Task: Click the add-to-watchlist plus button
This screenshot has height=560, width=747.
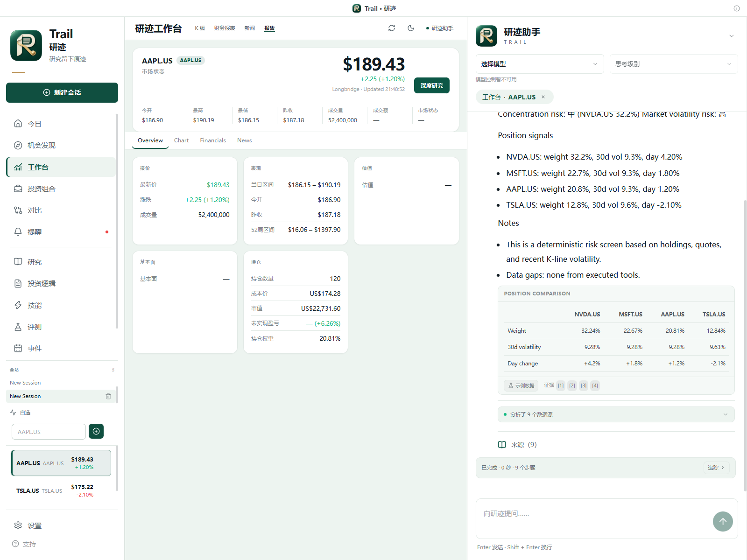Action: pyautogui.click(x=96, y=431)
